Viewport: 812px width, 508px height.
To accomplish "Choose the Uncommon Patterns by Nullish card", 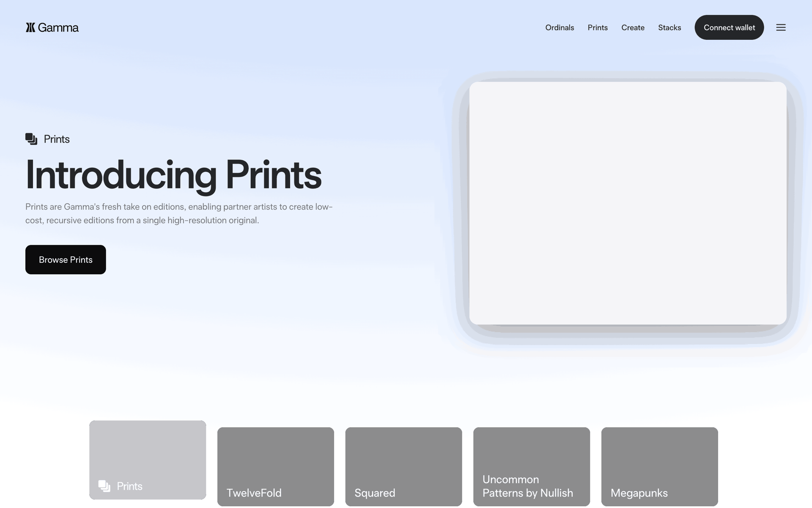I will [x=532, y=467].
